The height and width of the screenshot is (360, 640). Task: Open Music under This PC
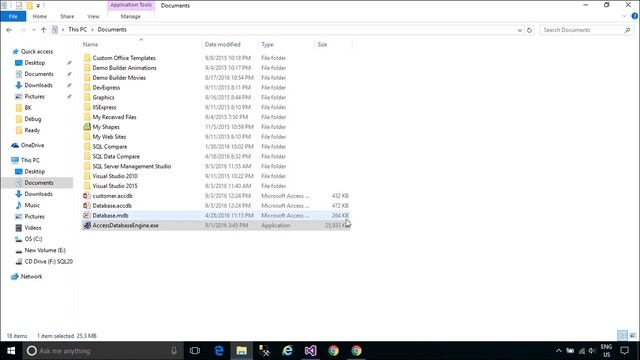pyautogui.click(x=32, y=205)
